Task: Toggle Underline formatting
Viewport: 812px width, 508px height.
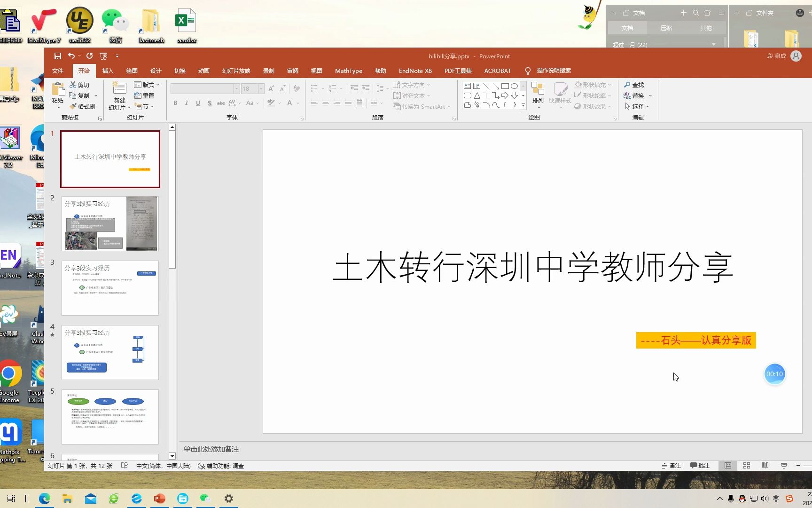Action: coord(198,103)
